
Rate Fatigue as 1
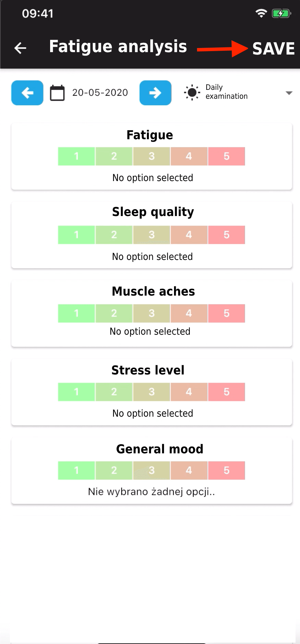pyautogui.click(x=77, y=156)
